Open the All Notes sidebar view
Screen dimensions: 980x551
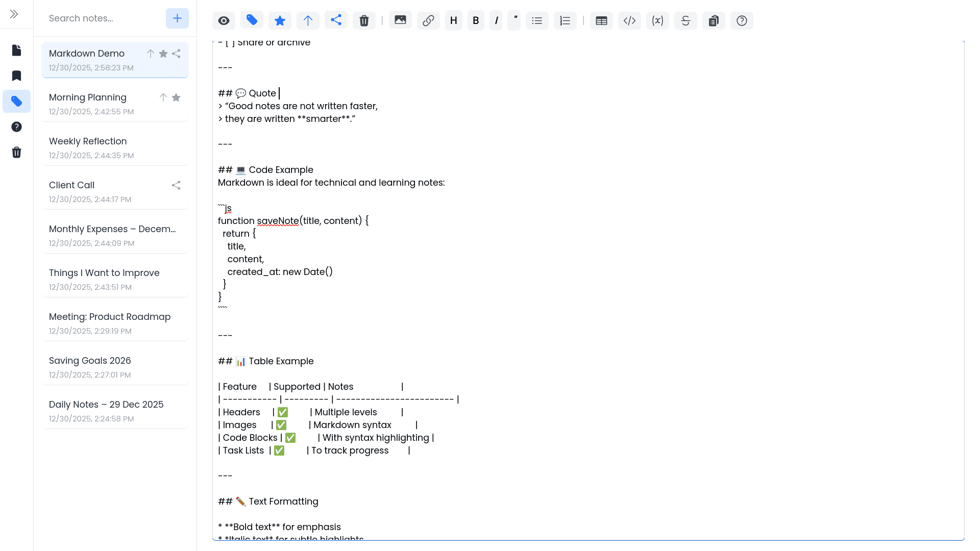[x=16, y=50]
